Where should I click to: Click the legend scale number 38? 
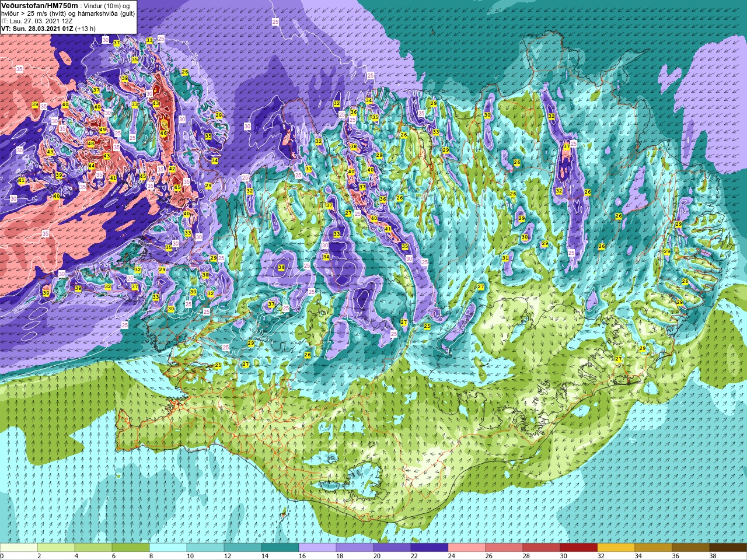pos(713,556)
